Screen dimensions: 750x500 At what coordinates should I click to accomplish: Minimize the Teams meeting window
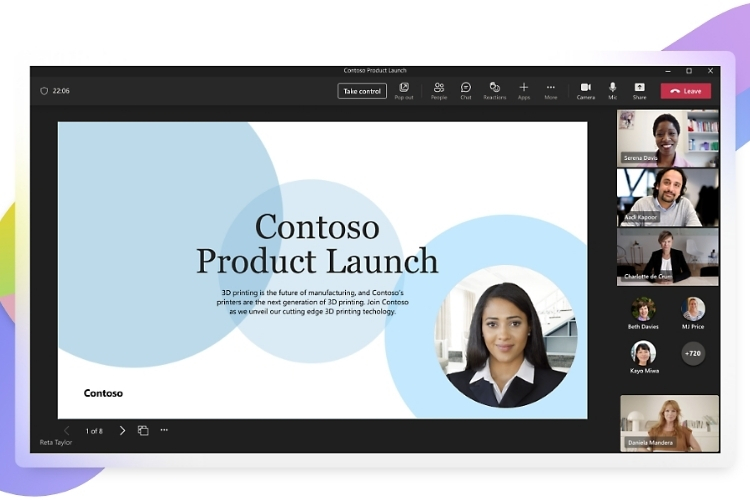pyautogui.click(x=668, y=71)
